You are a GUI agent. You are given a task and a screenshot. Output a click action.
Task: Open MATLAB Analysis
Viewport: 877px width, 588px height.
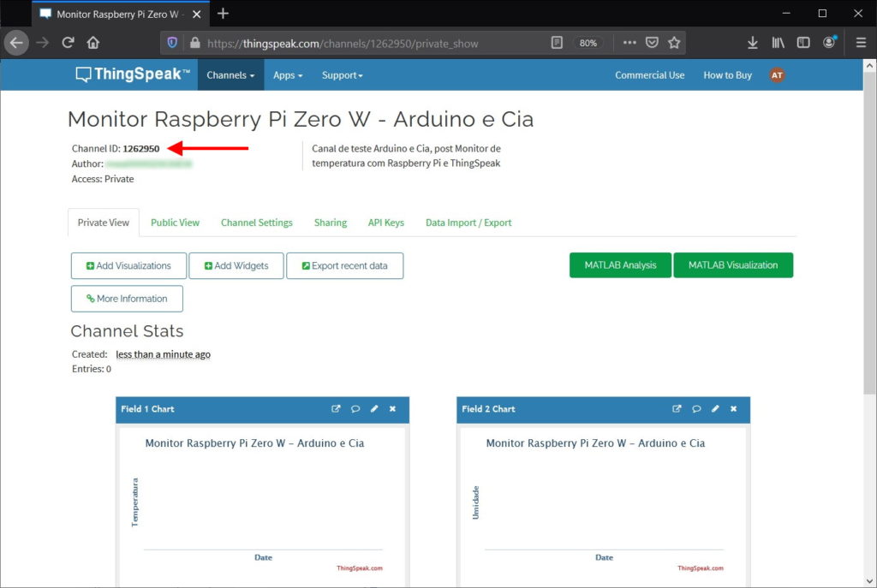click(x=620, y=265)
